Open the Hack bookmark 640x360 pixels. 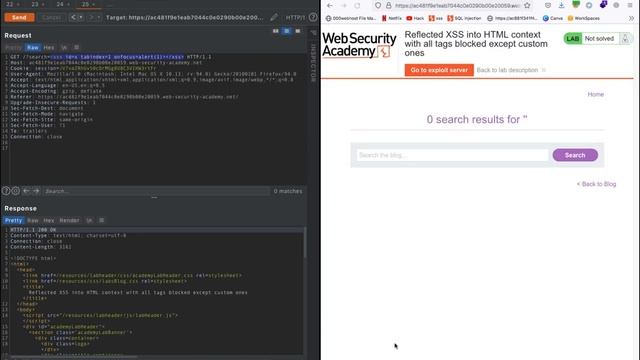(x=416, y=18)
